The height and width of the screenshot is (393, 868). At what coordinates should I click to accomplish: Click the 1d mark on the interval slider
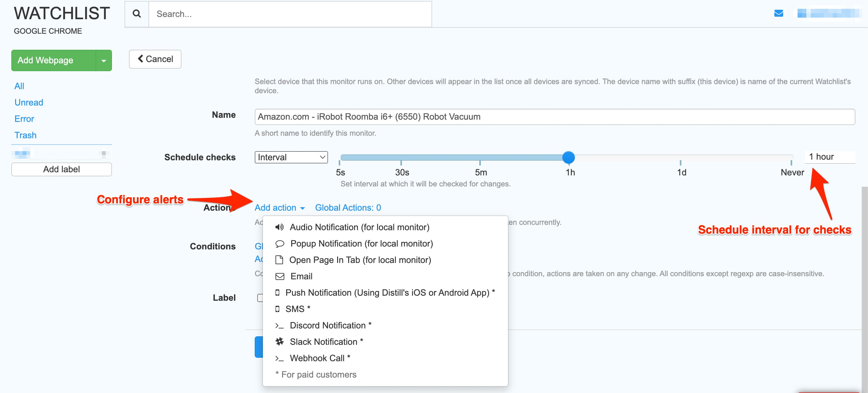pos(681,157)
